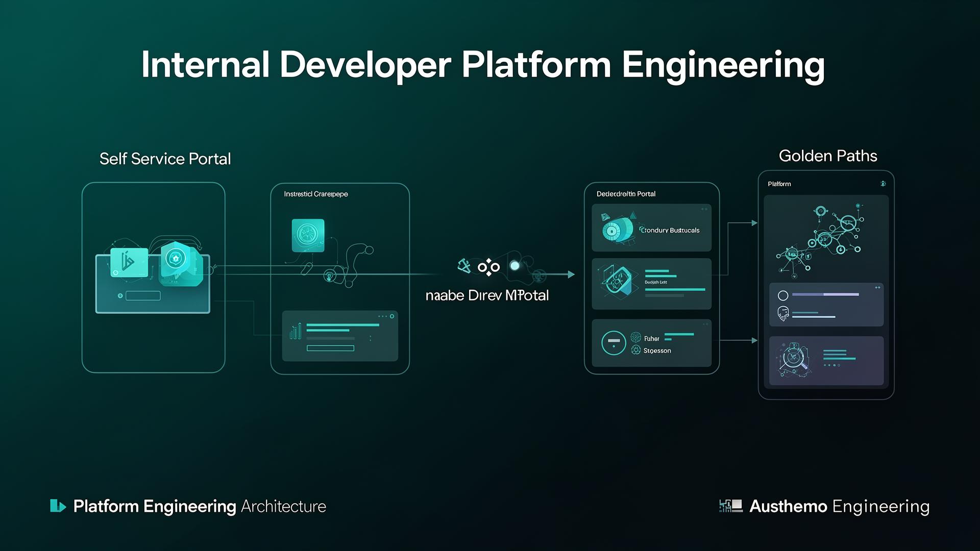Select the Stoesson item icon
This screenshot has height=551, width=980.
(635, 350)
